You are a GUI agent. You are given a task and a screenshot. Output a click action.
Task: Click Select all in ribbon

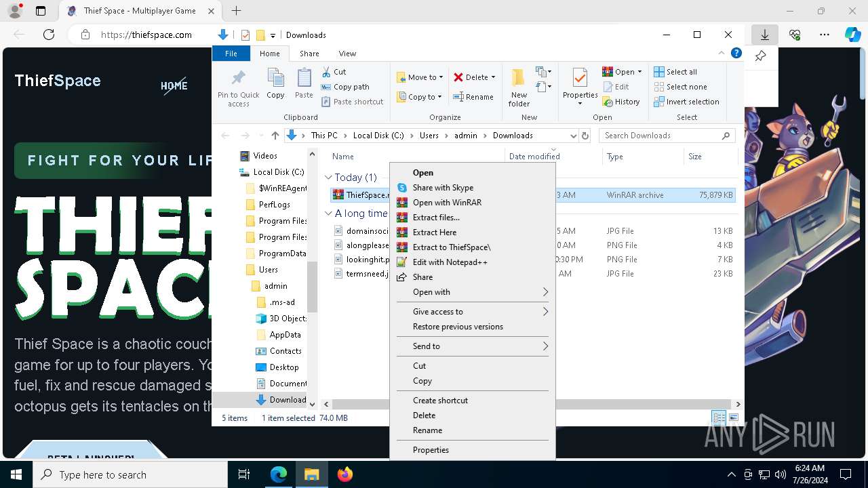(675, 72)
